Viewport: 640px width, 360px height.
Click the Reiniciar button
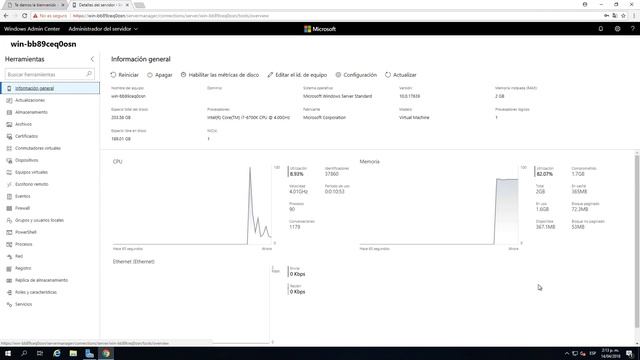pos(124,75)
